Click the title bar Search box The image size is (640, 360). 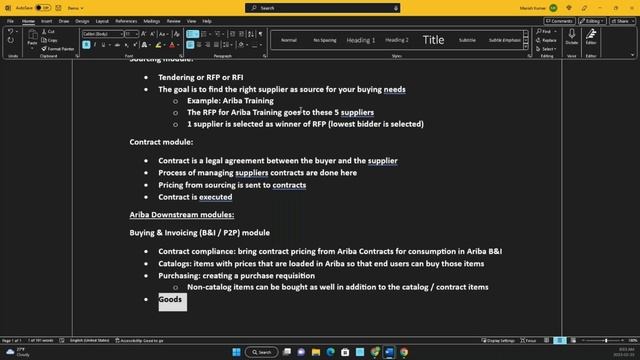pyautogui.click(x=322, y=8)
